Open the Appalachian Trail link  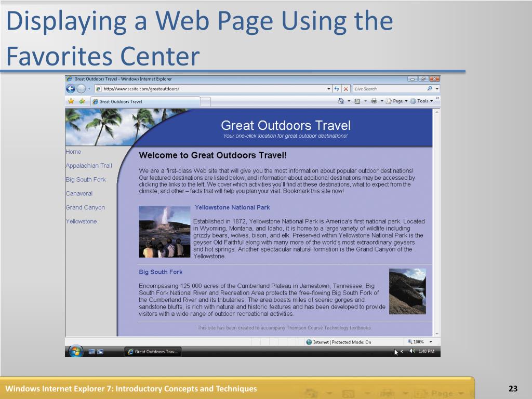pyautogui.click(x=88, y=166)
